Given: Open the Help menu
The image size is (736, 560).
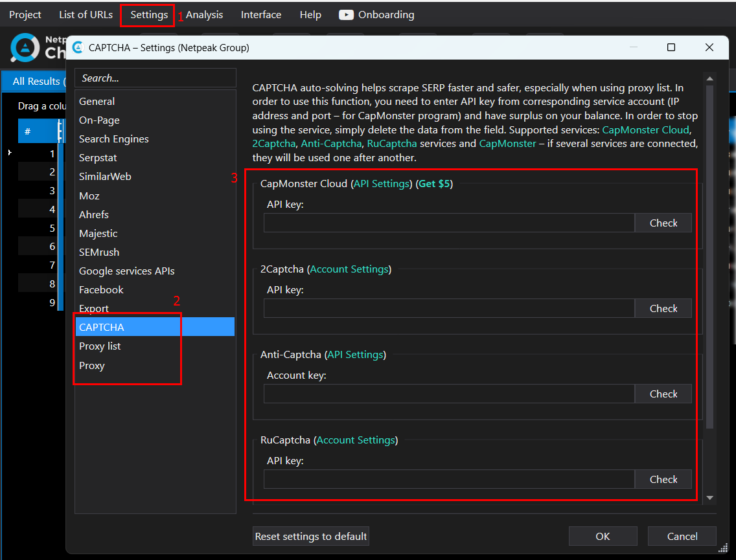Looking at the screenshot, I should tap(310, 14).
